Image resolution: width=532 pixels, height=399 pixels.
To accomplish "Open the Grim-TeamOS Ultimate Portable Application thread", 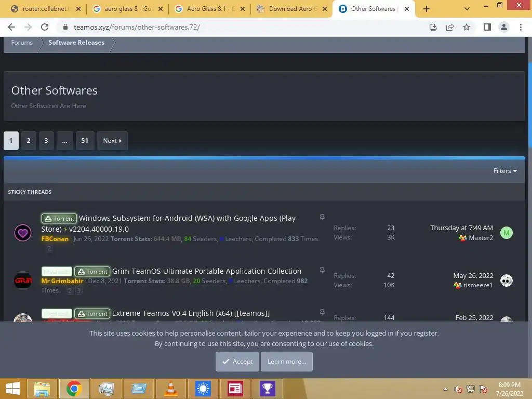I will click(207, 271).
